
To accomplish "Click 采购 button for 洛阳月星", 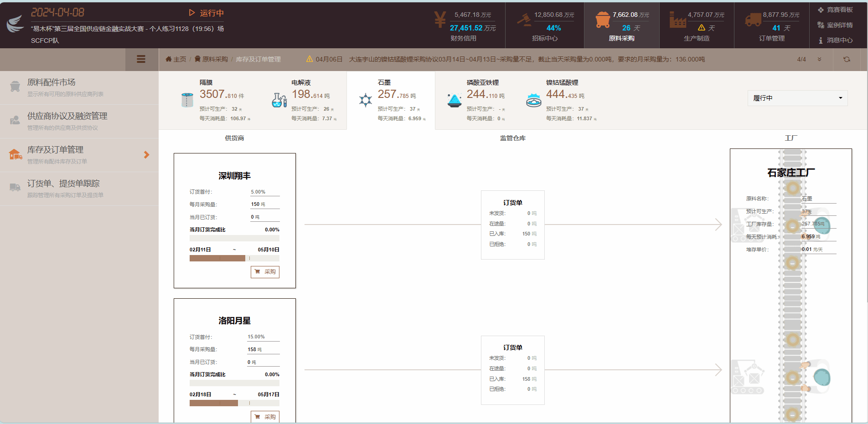I will (265, 417).
